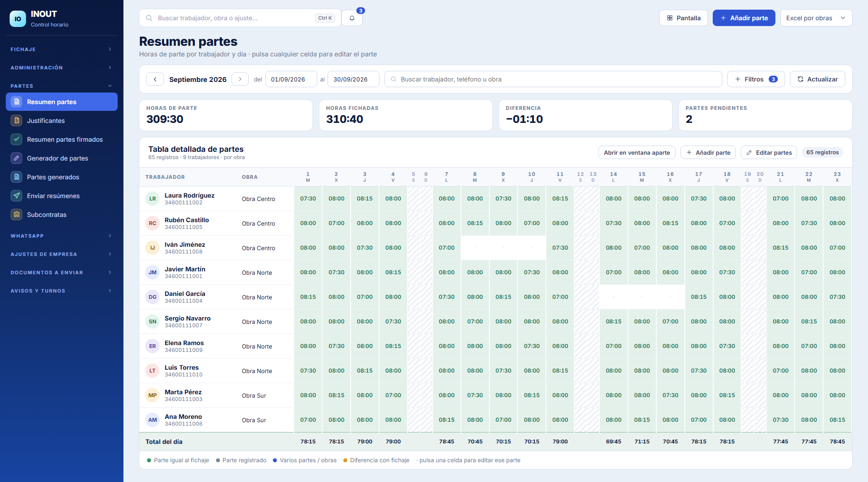Expand the Fichaje sidebar section
The width and height of the screenshot is (868, 482).
click(x=62, y=49)
